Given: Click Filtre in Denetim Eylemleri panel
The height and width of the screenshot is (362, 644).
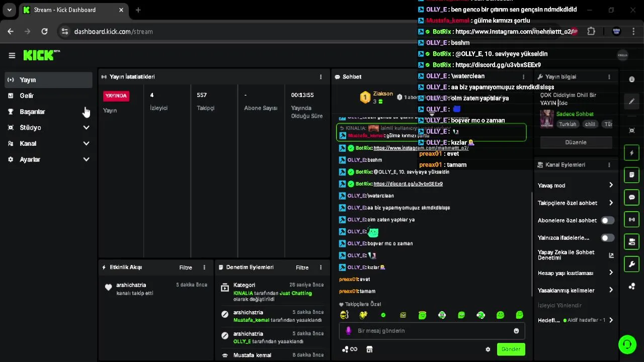Looking at the screenshot, I should [x=302, y=267].
